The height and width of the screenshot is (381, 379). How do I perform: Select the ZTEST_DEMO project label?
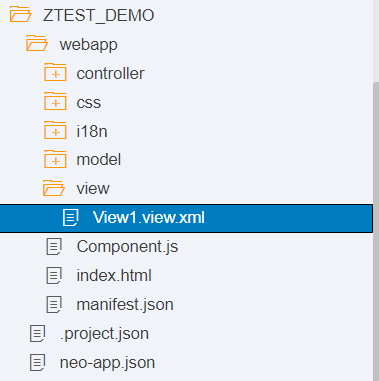[98, 16]
